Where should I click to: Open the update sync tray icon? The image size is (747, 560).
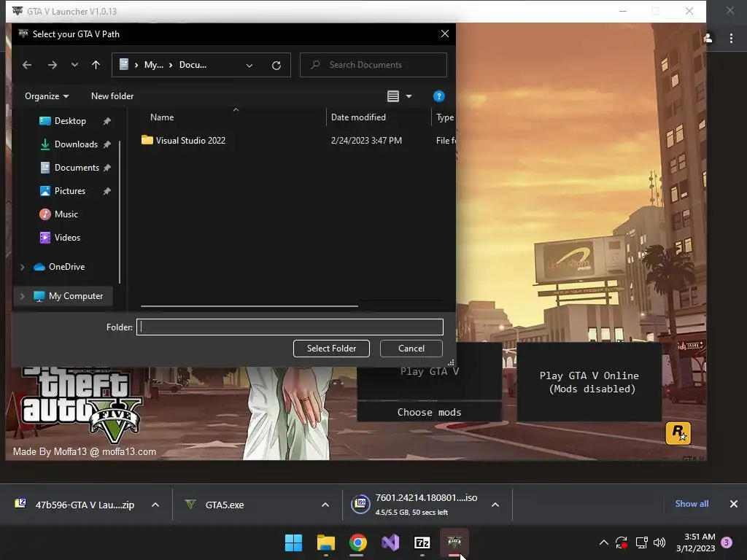point(622,542)
